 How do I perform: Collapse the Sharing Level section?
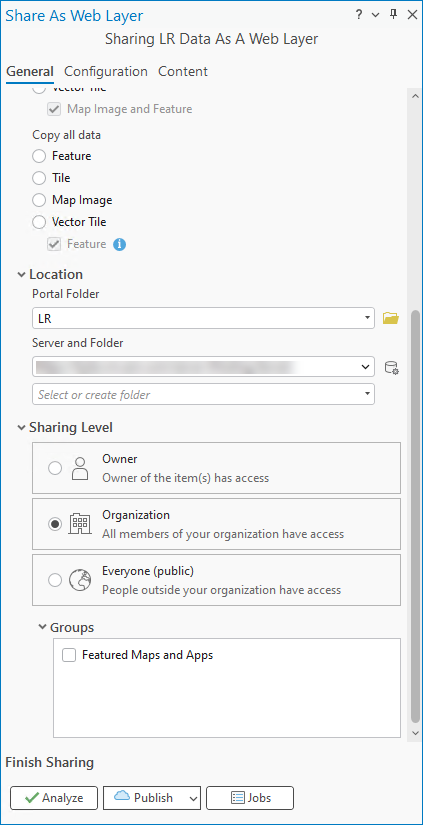coord(21,427)
